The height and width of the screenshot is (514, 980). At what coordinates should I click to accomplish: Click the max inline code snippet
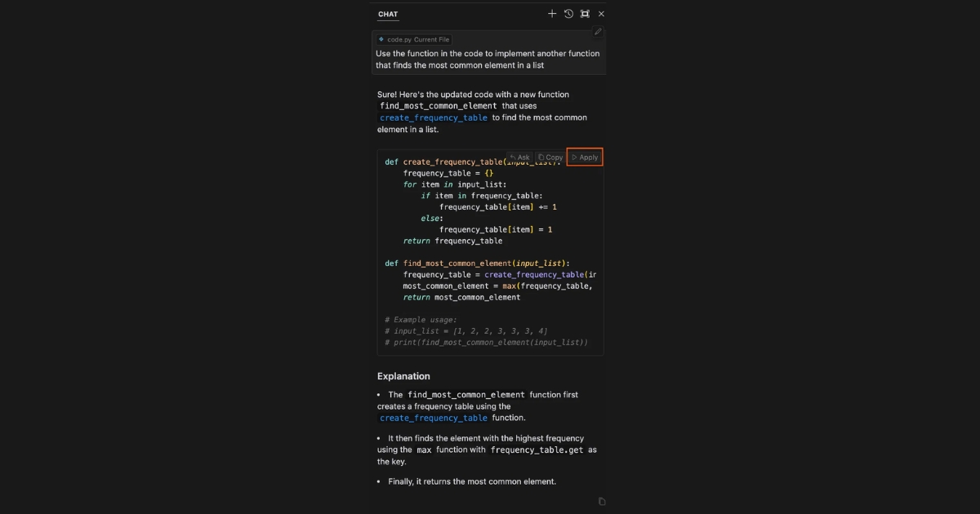(424, 450)
